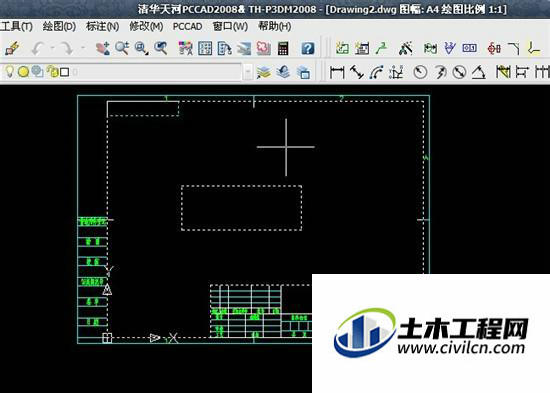Toggle the layer on/off light bulb
550x393 pixels.
(x=9, y=72)
